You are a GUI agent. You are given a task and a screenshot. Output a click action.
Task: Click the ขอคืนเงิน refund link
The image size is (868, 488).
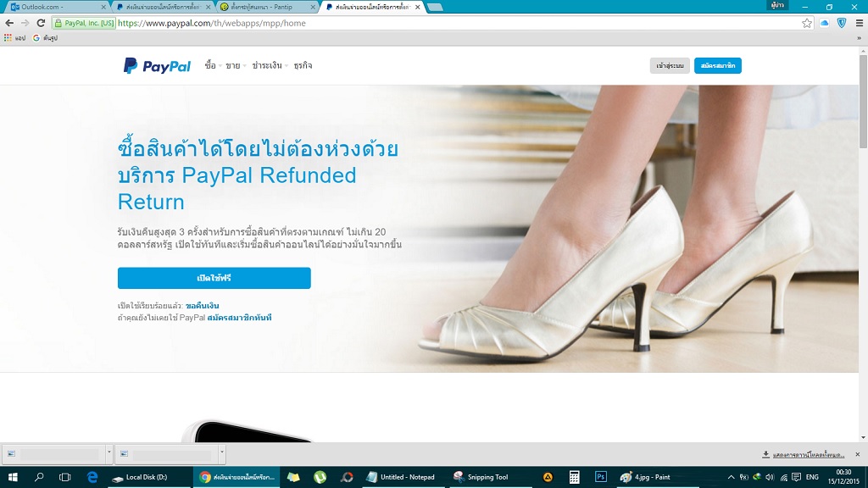[x=202, y=305]
